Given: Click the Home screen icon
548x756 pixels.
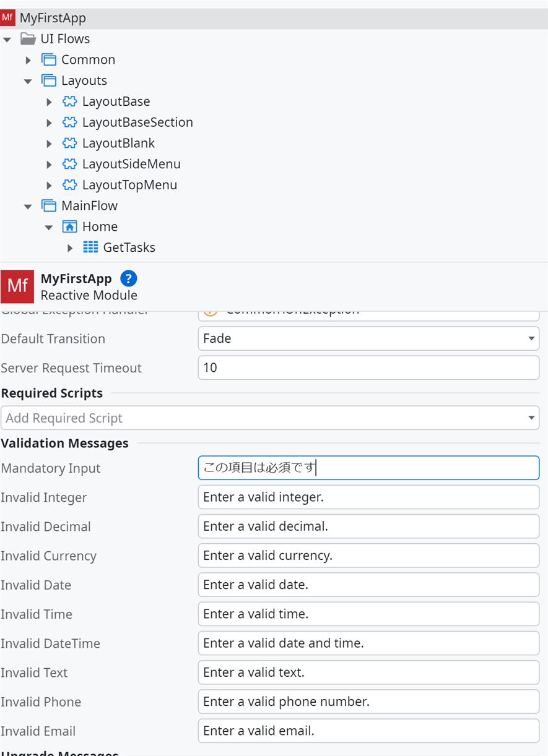Looking at the screenshot, I should pos(70,226).
